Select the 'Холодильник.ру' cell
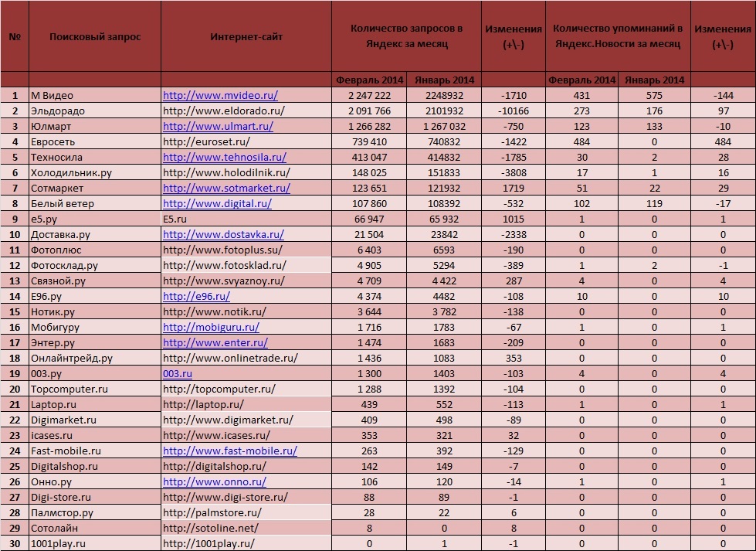The width and height of the screenshot is (756, 551). [95, 173]
